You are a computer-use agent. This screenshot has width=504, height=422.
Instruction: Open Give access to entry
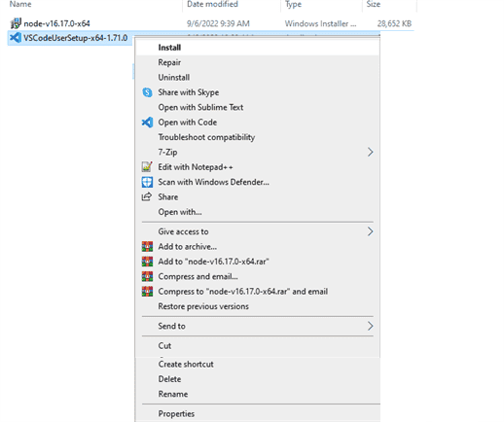258,231
